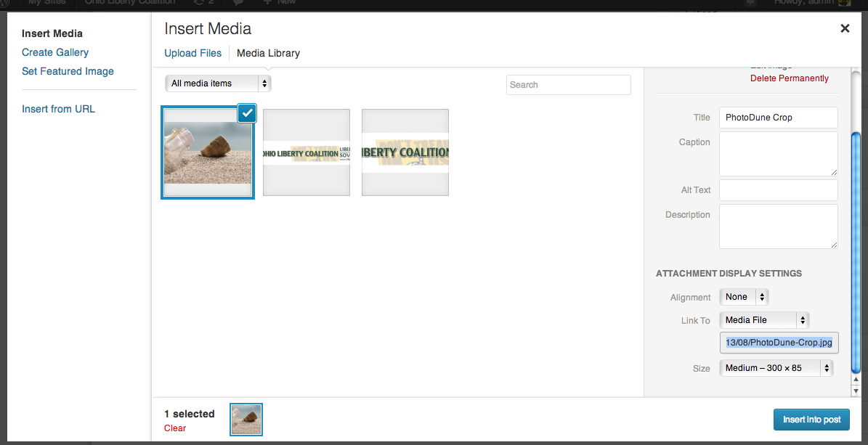
Task: Select the cropped Liberty Coalition thumbnail
Action: click(x=405, y=152)
